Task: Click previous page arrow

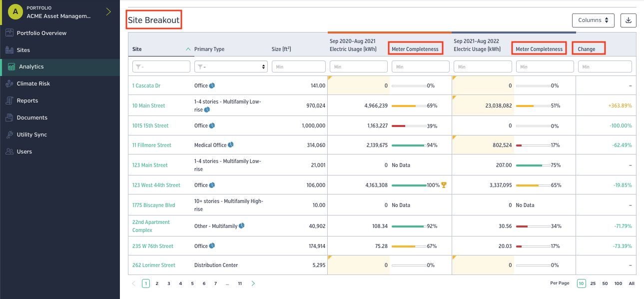Action: [x=133, y=283]
